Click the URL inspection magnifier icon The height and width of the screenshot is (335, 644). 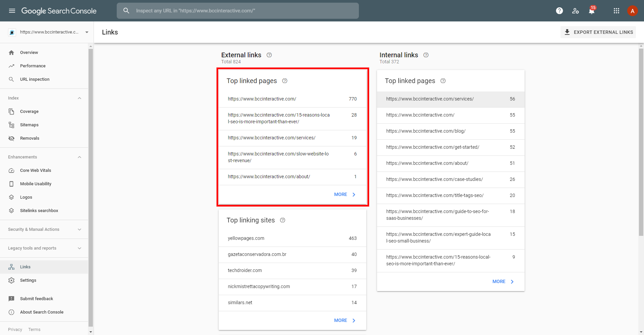coord(11,79)
